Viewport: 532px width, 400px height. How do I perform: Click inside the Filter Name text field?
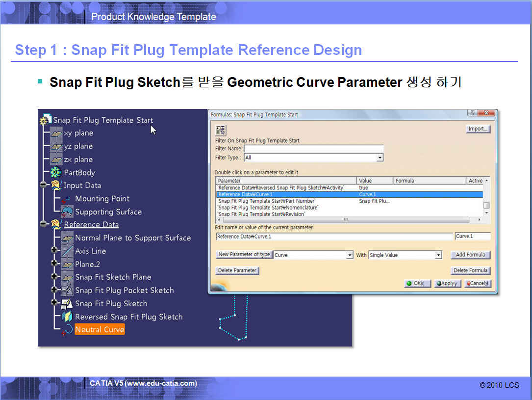[314, 149]
